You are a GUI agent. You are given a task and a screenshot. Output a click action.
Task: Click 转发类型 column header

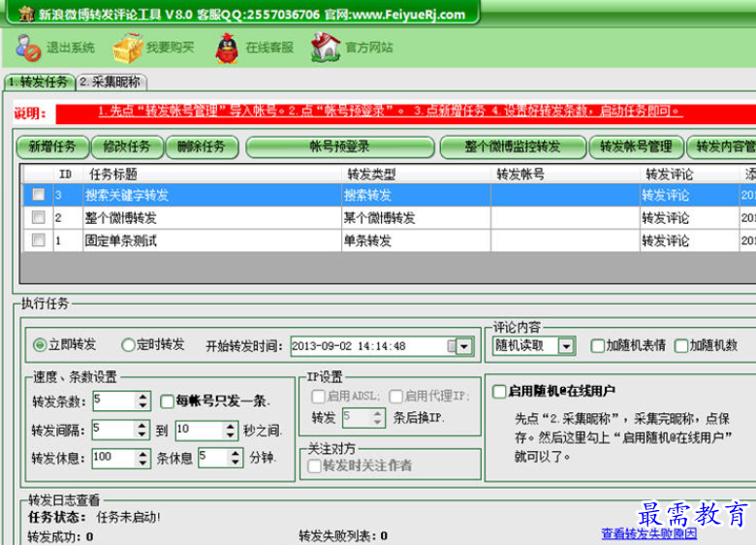416,174
